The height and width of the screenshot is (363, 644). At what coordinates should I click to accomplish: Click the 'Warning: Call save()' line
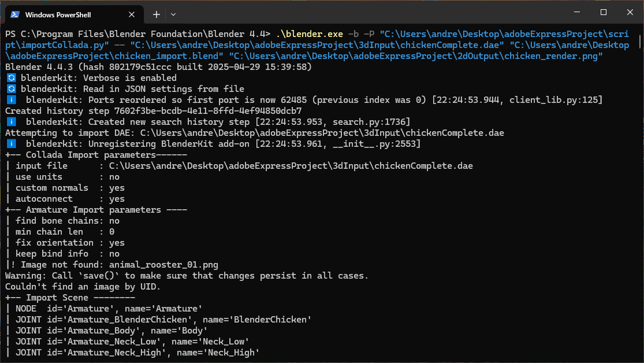click(x=187, y=276)
